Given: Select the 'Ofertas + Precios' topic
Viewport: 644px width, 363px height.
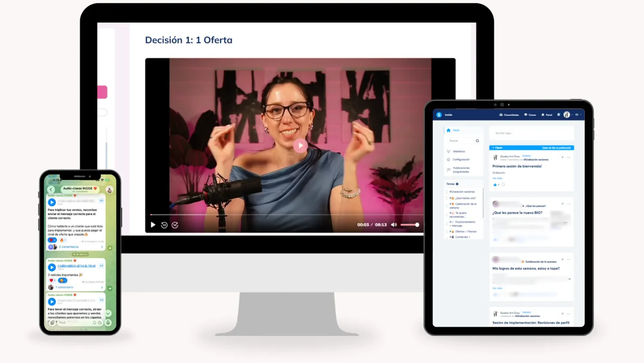Looking at the screenshot, I should [x=463, y=232].
